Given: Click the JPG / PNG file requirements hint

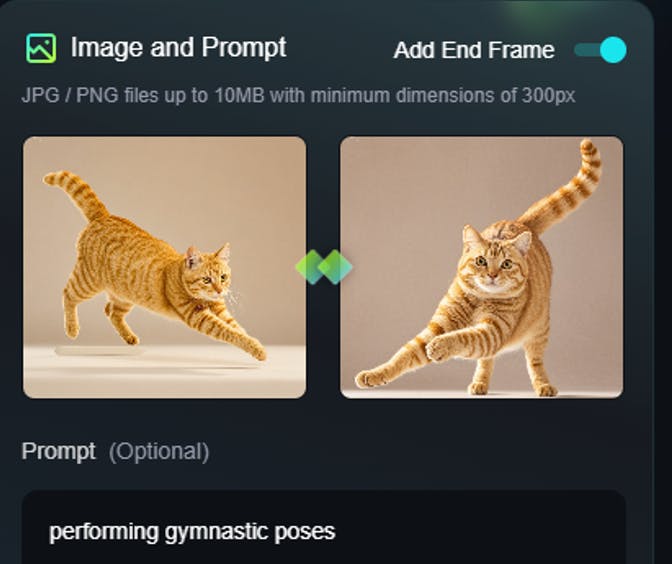Looking at the screenshot, I should click(x=298, y=95).
